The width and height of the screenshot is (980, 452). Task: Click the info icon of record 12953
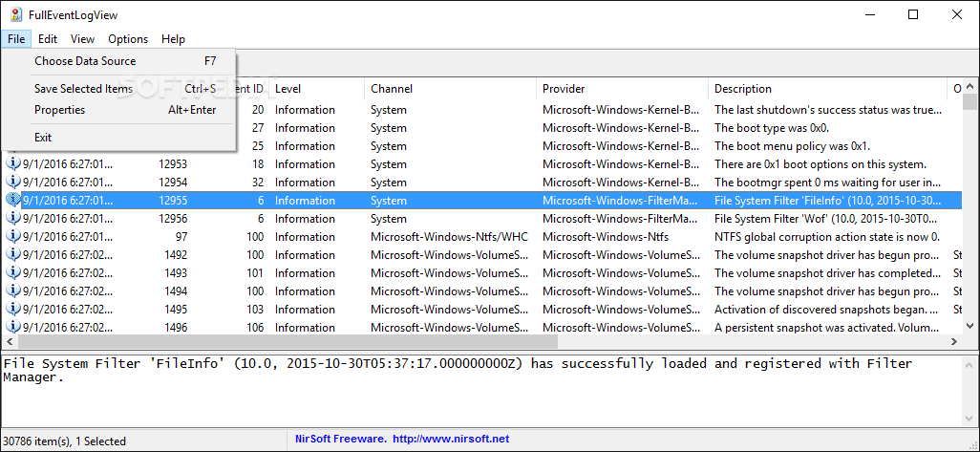click(x=13, y=164)
